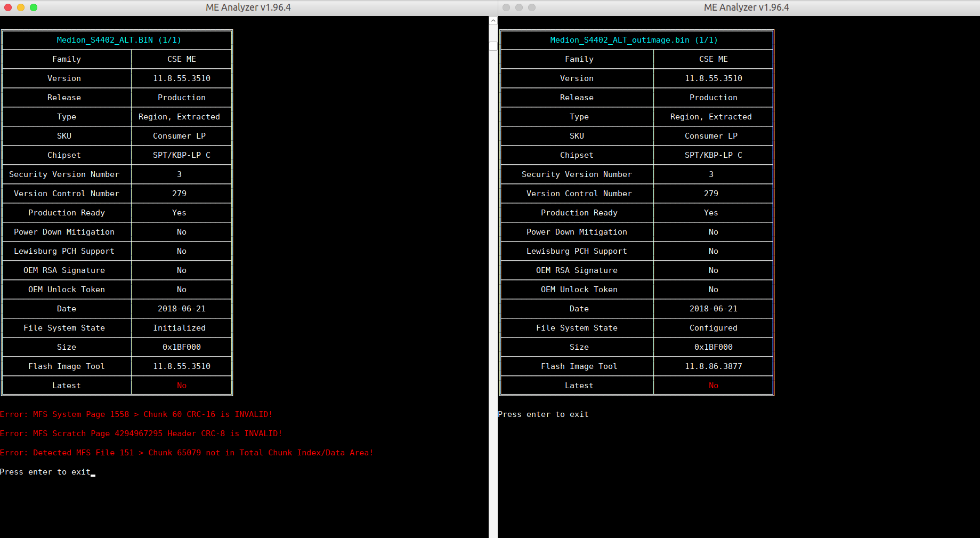Image resolution: width=980 pixels, height=538 pixels.
Task: Click Version Control Number '279' in outimage.bin table
Action: [x=711, y=194]
